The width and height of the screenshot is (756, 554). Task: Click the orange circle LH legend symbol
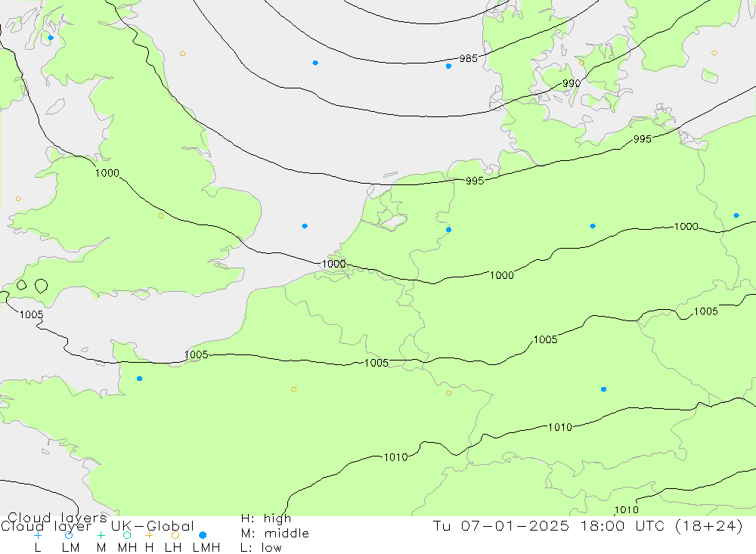tap(175, 535)
